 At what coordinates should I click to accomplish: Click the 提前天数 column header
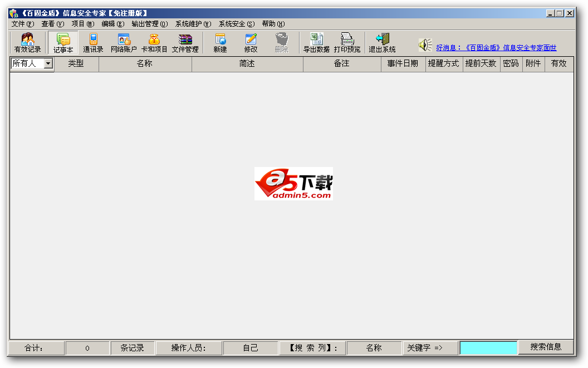[481, 64]
